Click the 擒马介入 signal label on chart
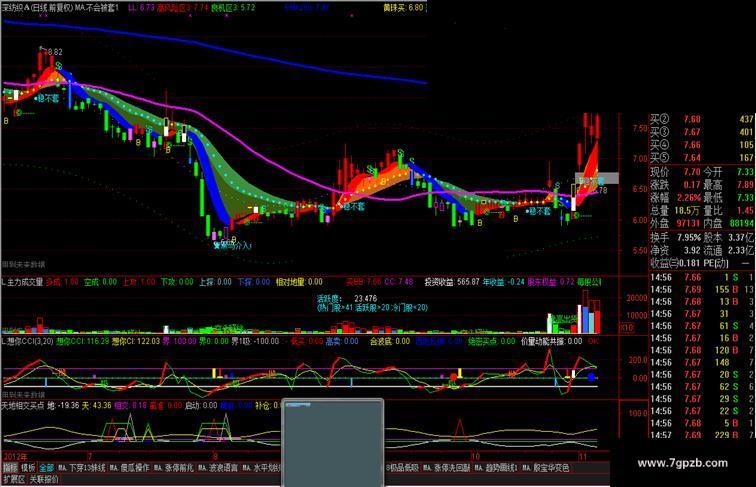The height and width of the screenshot is (487, 756). [235, 245]
